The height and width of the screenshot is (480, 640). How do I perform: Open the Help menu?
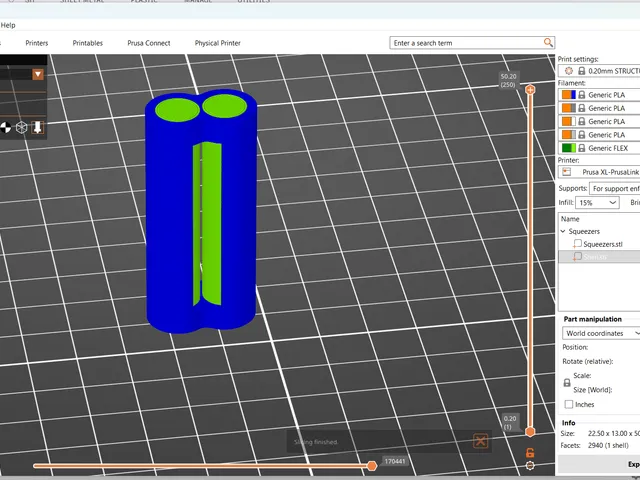[8, 25]
